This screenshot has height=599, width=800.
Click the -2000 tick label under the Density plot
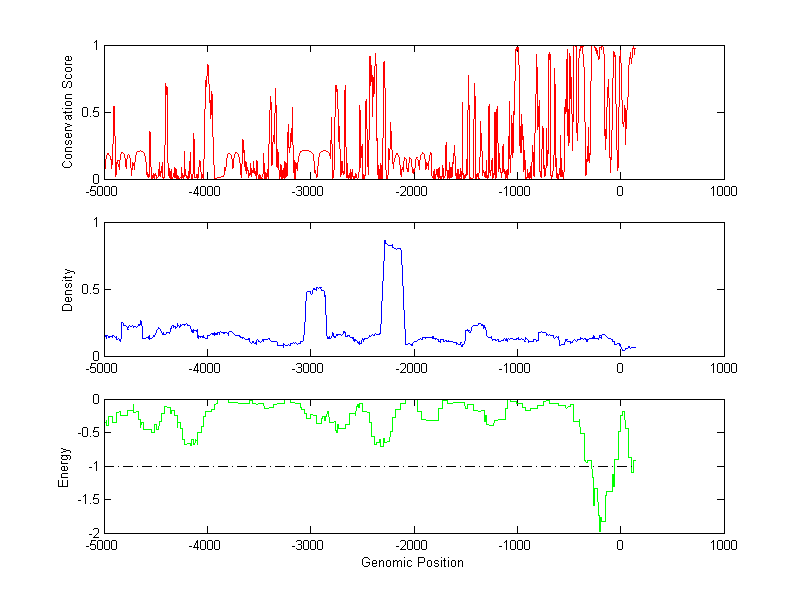tap(412, 368)
